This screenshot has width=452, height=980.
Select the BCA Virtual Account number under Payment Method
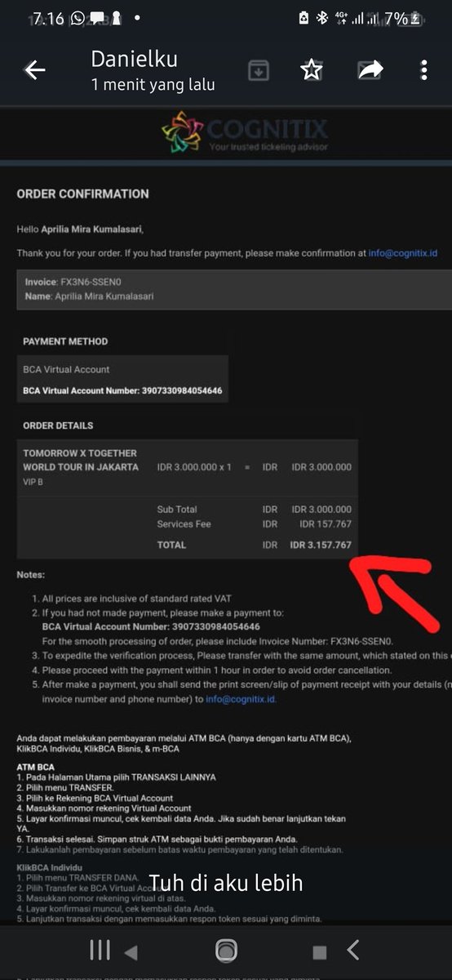point(122,390)
